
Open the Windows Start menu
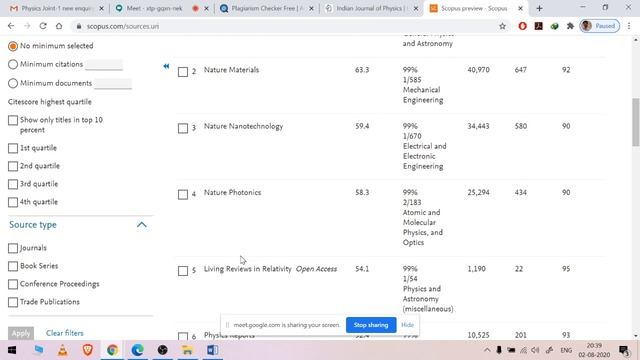[12, 350]
